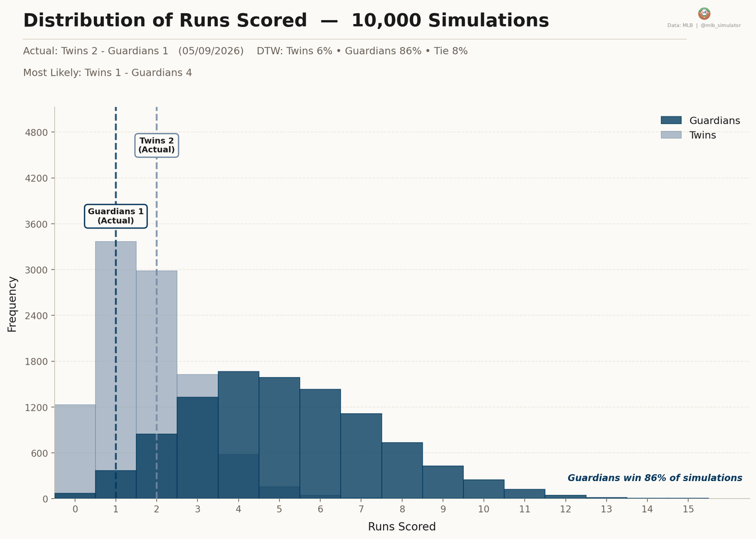Click the Guardians bar at 8 runs
This screenshot has height=539, width=756.
coord(402,470)
